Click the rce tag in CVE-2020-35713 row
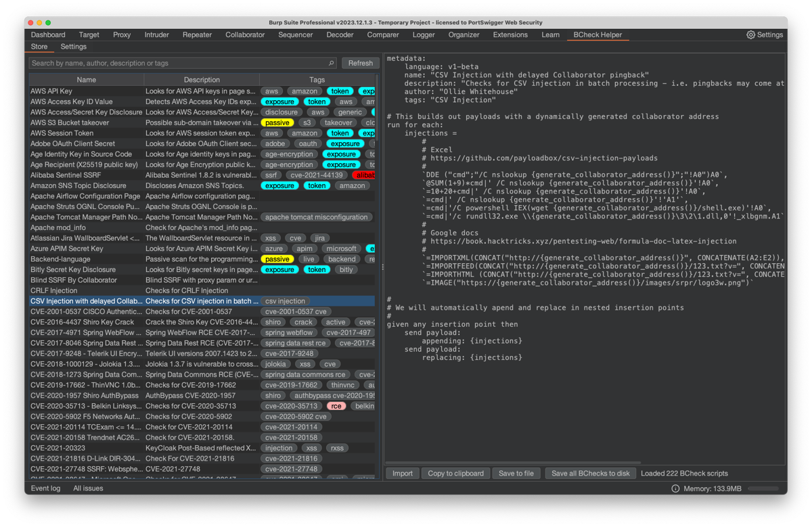The height and width of the screenshot is (527, 812). (336, 406)
